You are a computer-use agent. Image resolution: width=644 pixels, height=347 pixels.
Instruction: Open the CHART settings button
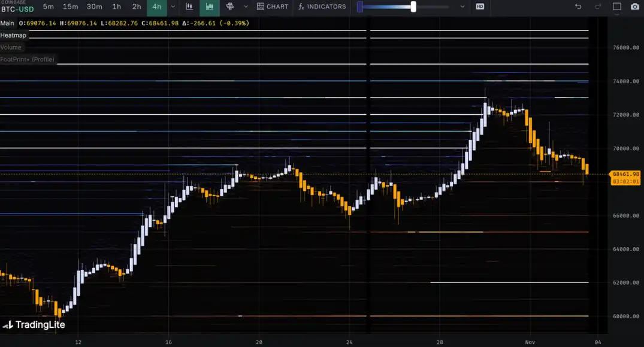[x=273, y=7]
